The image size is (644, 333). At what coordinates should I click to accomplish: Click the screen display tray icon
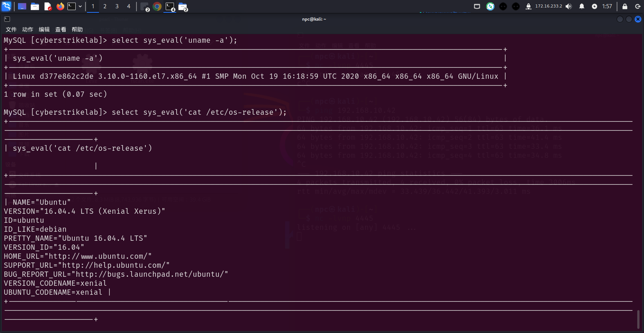pyautogui.click(x=477, y=6)
